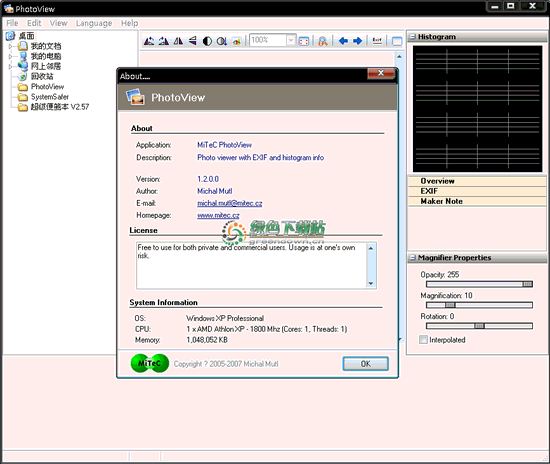Select the PhotoView folder in tree
The image size is (550, 464).
[x=47, y=86]
